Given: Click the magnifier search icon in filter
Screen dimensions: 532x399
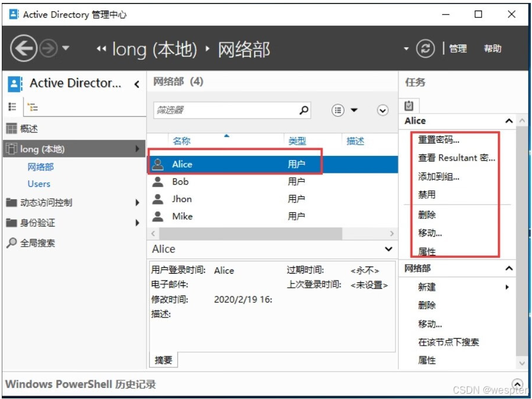Looking at the screenshot, I should pyautogui.click(x=304, y=110).
